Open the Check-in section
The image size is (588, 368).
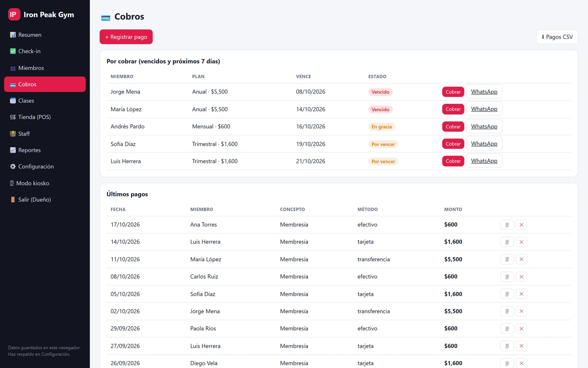[45, 51]
